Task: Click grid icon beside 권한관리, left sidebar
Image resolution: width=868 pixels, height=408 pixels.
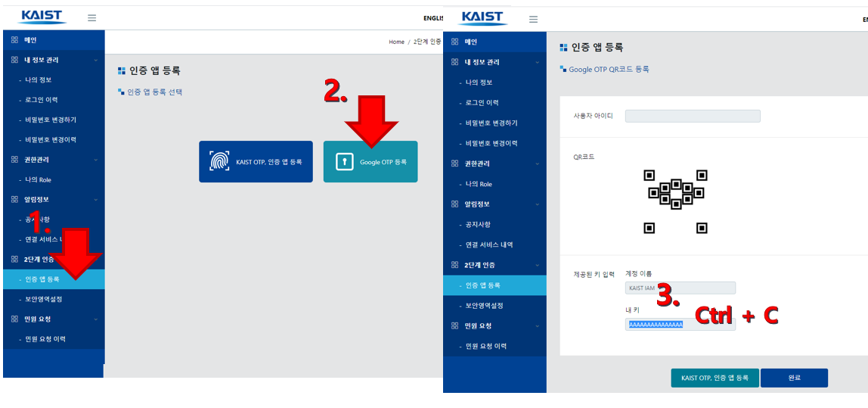Action: pos(14,160)
